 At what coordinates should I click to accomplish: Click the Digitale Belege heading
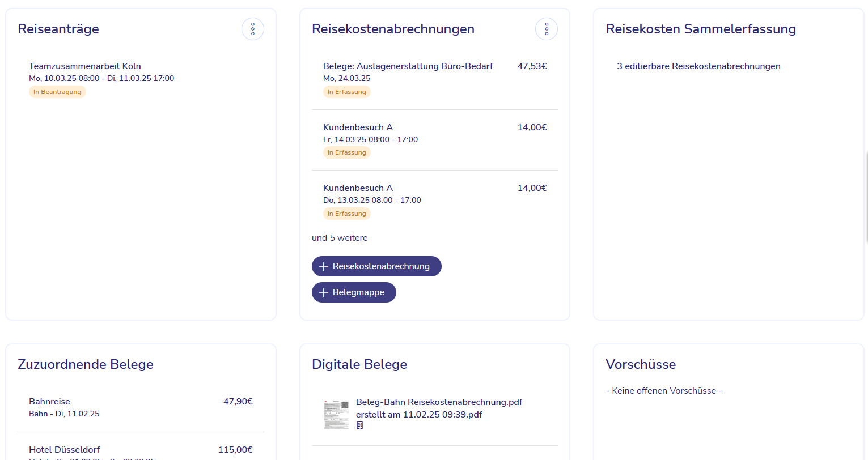(x=359, y=364)
